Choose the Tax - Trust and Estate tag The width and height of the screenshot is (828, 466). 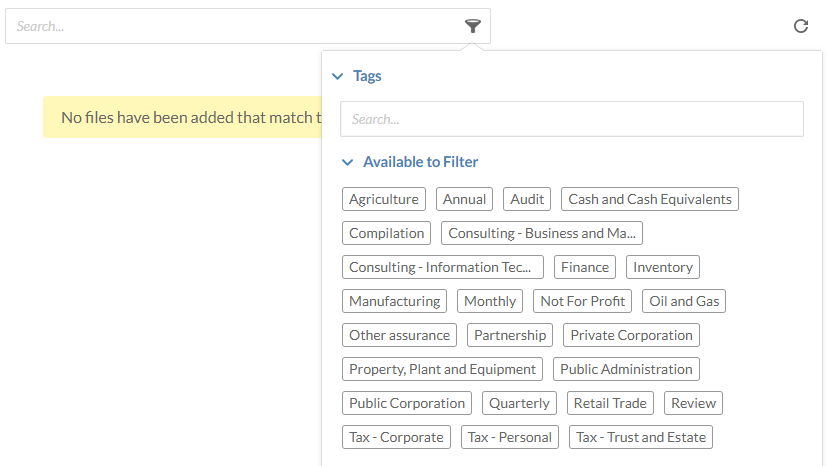[x=641, y=437]
